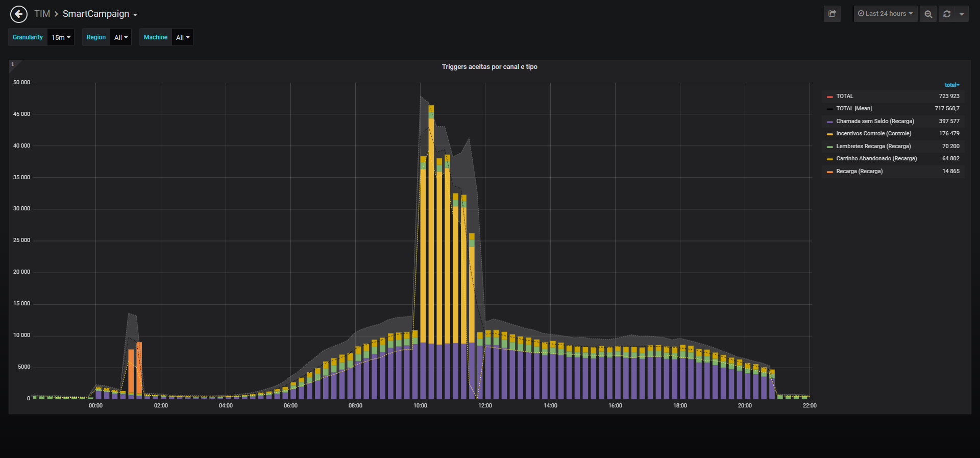Image resolution: width=980 pixels, height=458 pixels.
Task: Click the Granularity variable label
Action: point(28,37)
